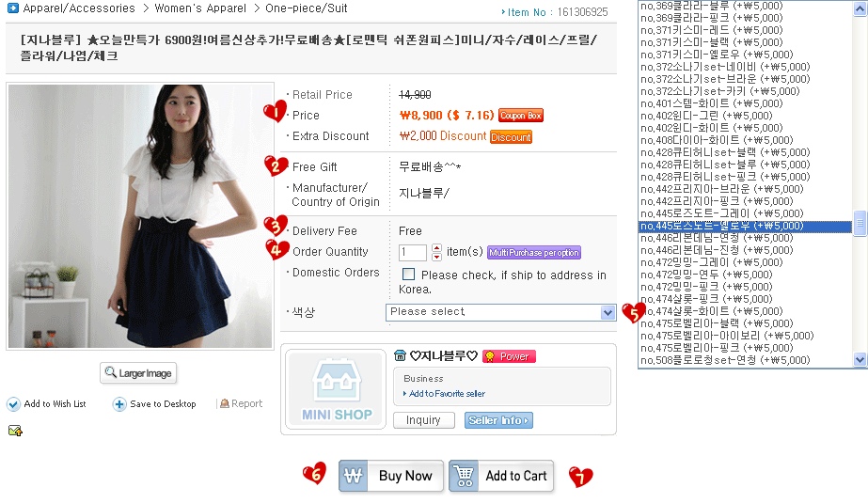
Task: Click the order quantity input field
Action: (413, 252)
